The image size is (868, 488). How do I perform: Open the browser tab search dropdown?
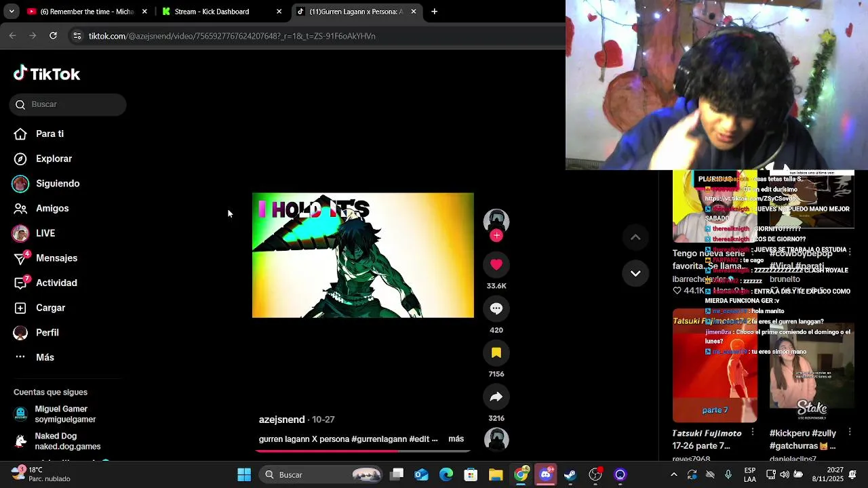[11, 12]
